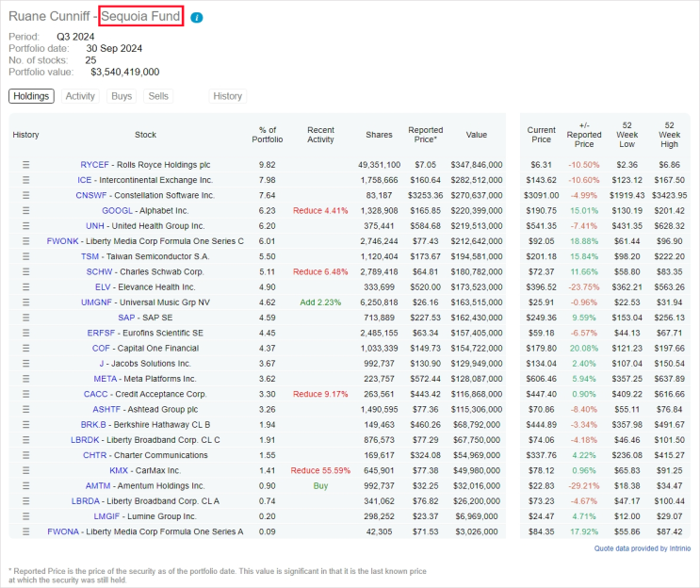Click history icon for Meta Platforms row

[x=25, y=379]
